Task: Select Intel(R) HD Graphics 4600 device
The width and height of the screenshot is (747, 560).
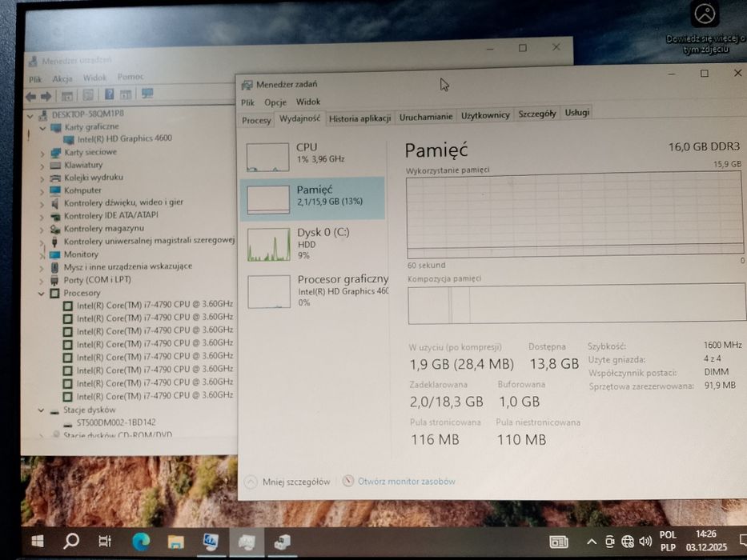Action: (117, 138)
